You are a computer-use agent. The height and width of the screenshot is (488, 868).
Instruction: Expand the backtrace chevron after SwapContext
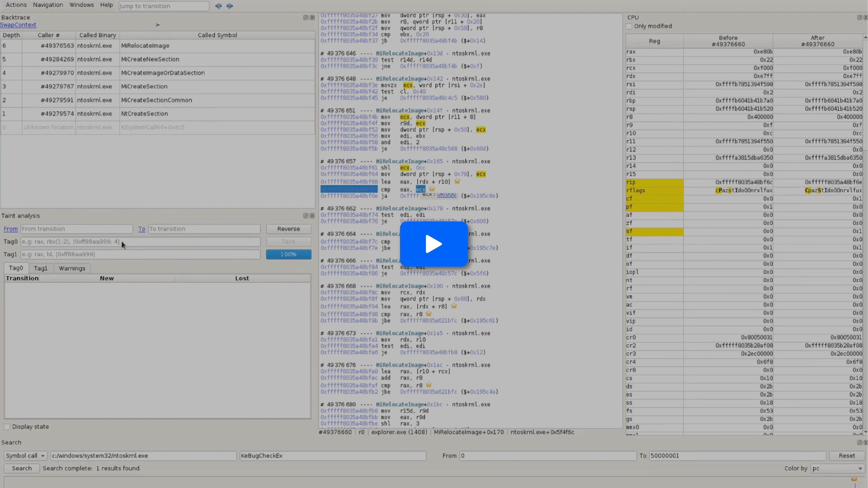pos(157,25)
